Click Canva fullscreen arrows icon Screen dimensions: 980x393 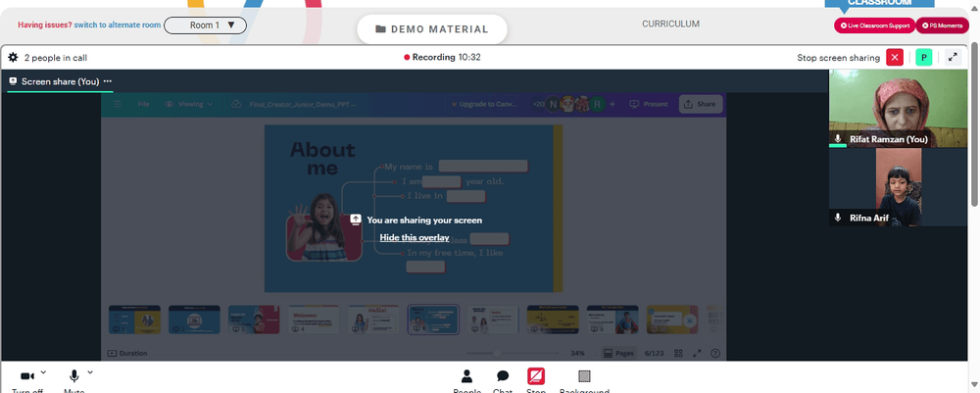point(697,353)
